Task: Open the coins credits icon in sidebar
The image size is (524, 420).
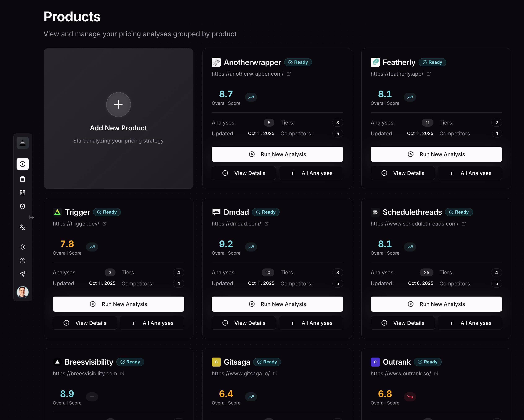Action: [22, 227]
